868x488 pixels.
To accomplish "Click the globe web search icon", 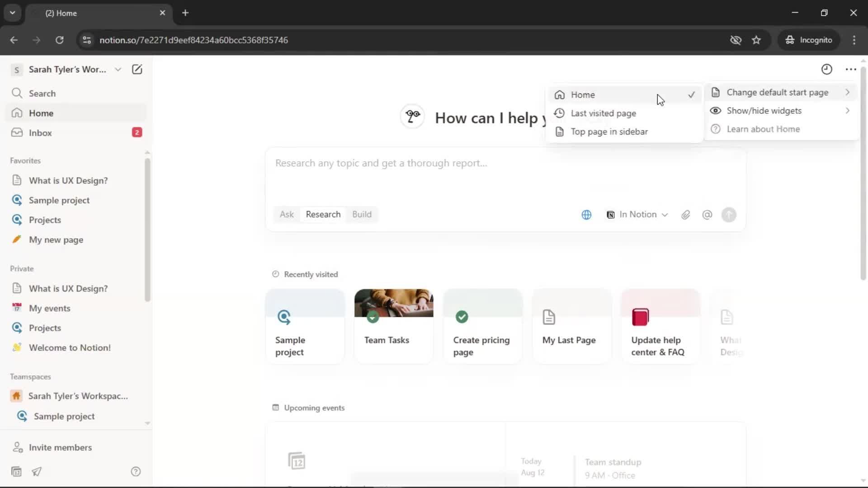I will pos(586,215).
